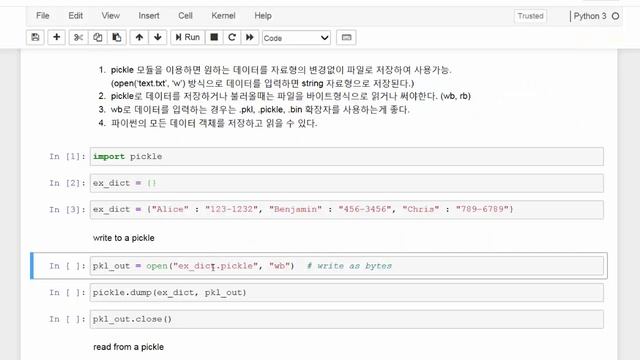The height and width of the screenshot is (360, 640).
Task: Click list item 4 about 파이썬 데이터 객체
Action: [213, 123]
